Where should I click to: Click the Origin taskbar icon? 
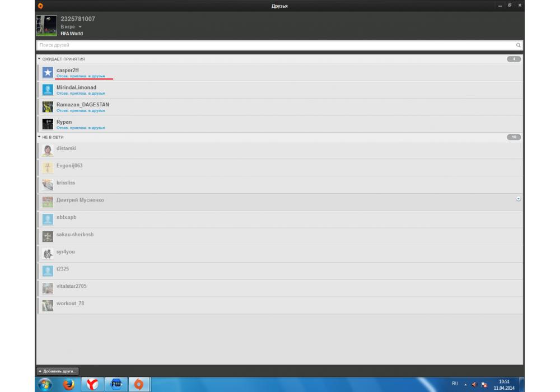pos(139,384)
